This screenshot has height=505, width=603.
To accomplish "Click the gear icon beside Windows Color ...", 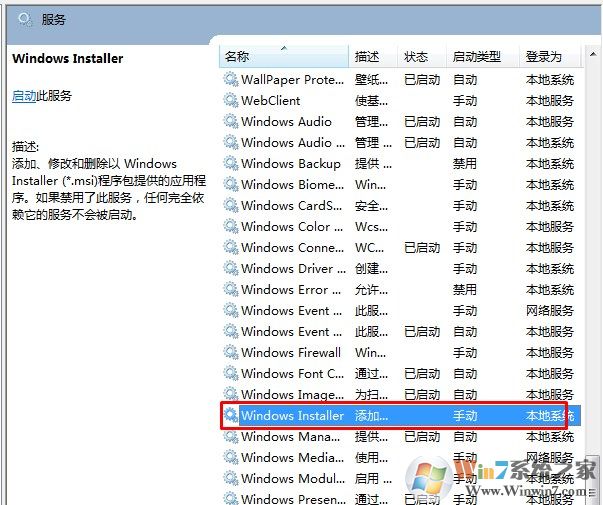I will [x=231, y=226].
